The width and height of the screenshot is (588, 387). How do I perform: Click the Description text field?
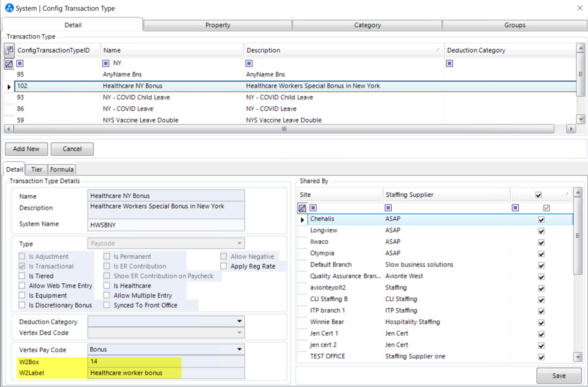[166, 210]
